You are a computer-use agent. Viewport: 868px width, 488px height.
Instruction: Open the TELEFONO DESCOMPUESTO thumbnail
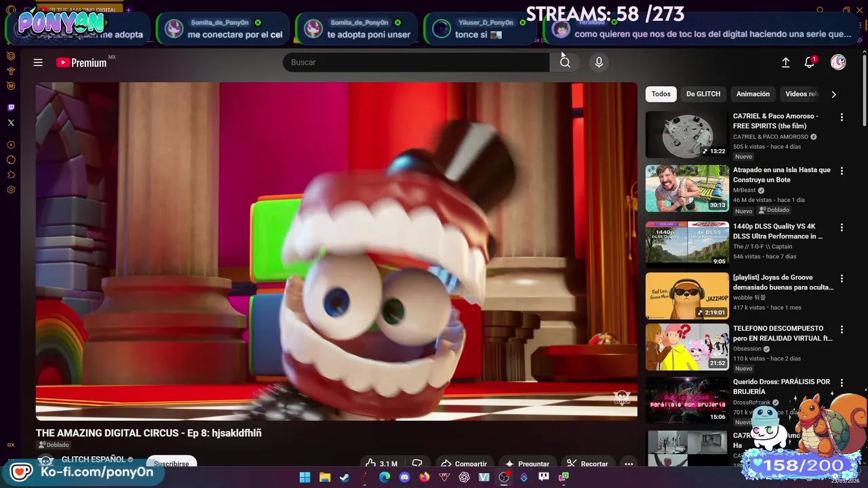(687, 346)
